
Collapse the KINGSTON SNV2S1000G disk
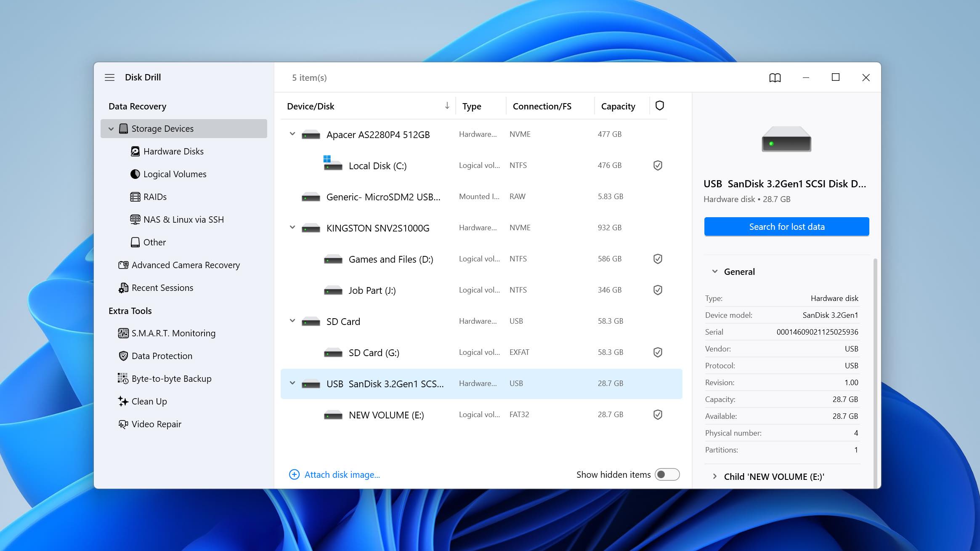click(x=292, y=228)
